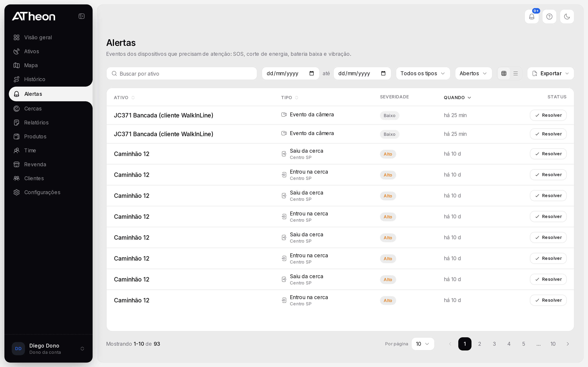The image size is (588, 367).
Task: Collapse the sidebar with the panel icon
Action: (81, 16)
